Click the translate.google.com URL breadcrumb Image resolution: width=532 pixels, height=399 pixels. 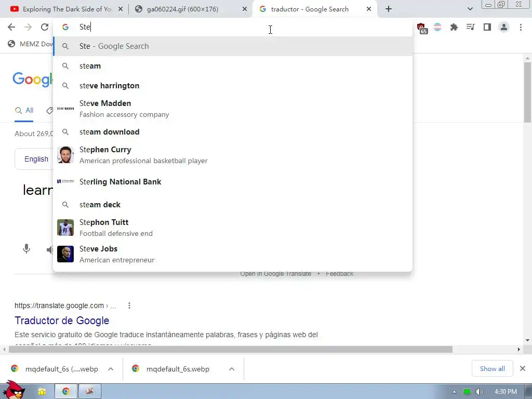[65, 305]
